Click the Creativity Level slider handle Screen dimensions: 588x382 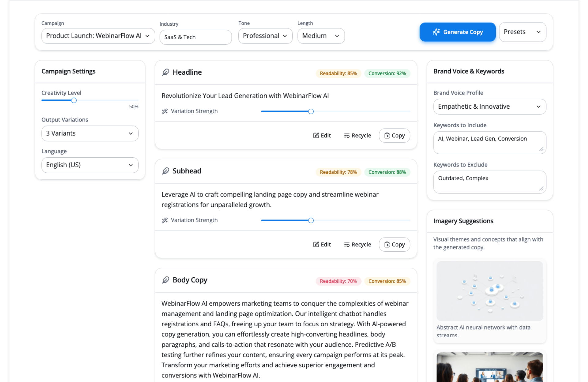pyautogui.click(x=74, y=100)
